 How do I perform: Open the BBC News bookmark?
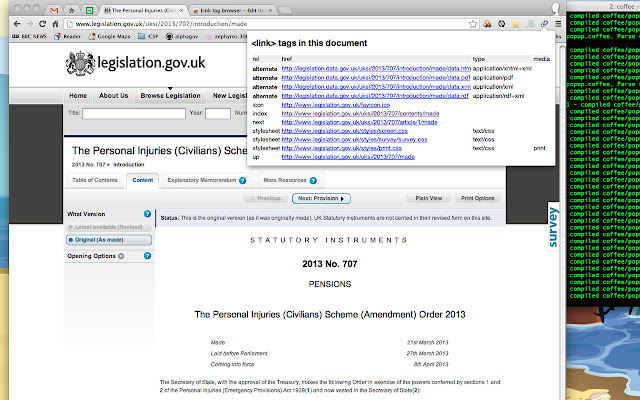(x=29, y=36)
